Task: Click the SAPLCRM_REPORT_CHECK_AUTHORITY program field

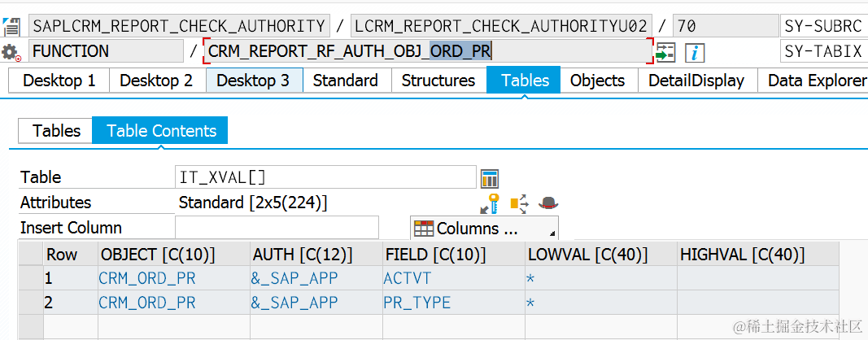Action: click(x=179, y=26)
